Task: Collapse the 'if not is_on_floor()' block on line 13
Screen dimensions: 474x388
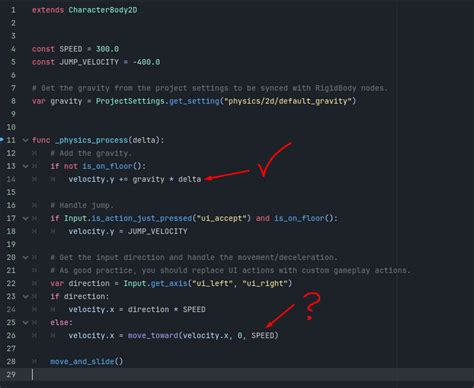Action: 25,166
